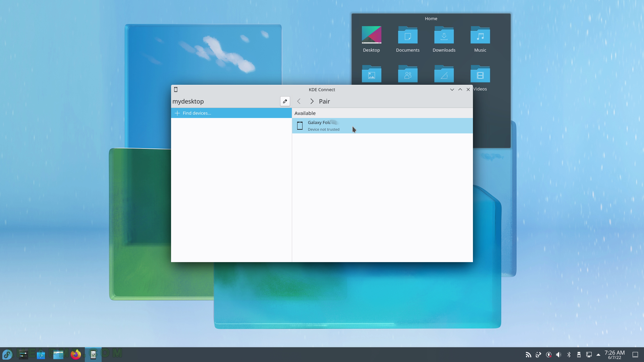
Task: Click the KDE Connect window title icon
Action: (176, 89)
